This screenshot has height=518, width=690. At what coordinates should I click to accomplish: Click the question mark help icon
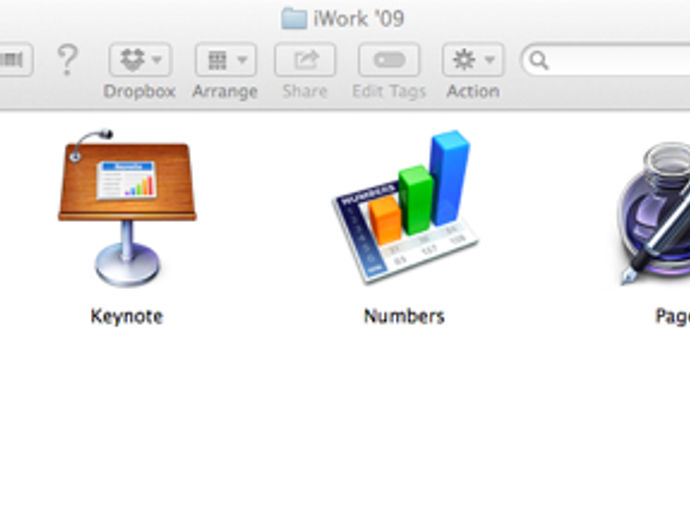click(x=68, y=59)
